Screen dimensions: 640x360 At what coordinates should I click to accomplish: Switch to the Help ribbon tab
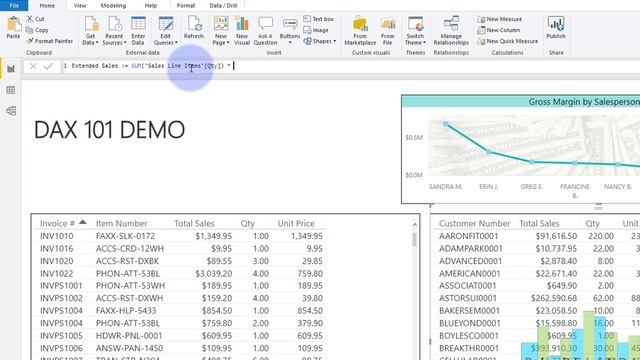[151, 6]
